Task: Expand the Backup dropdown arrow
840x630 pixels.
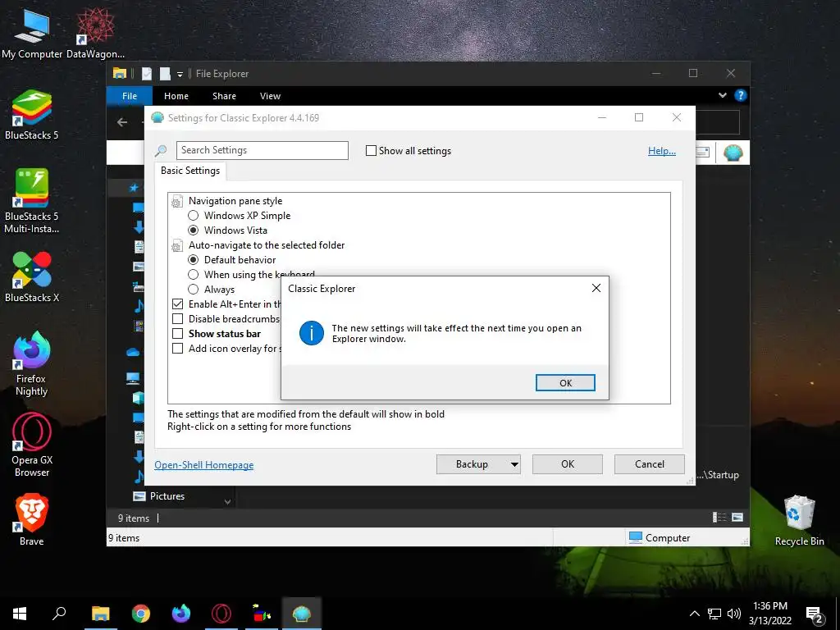Action: click(514, 464)
